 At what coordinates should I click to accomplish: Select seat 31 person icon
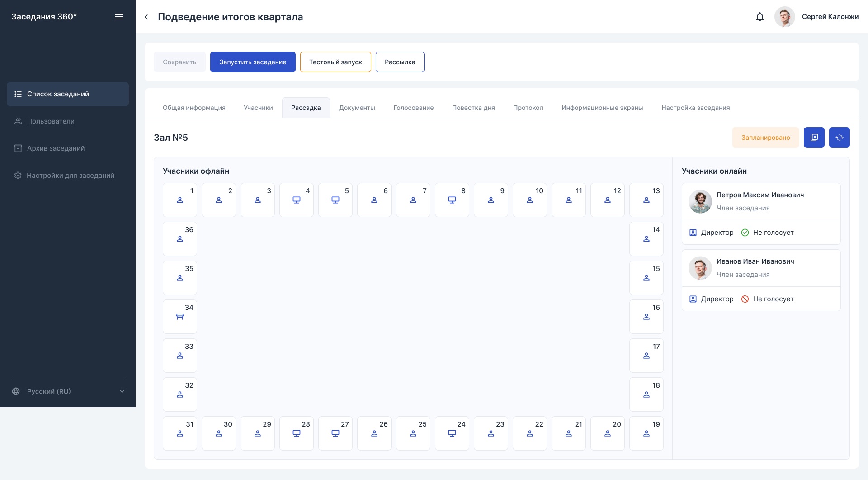click(180, 433)
